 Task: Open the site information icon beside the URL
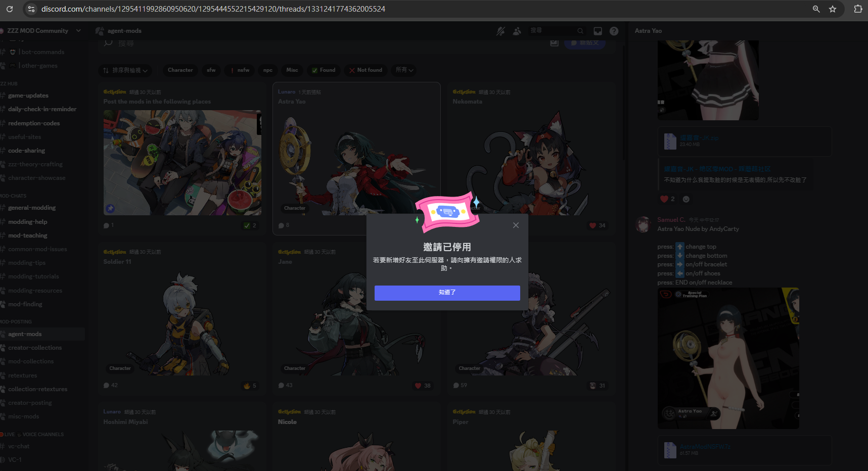pyautogui.click(x=31, y=9)
